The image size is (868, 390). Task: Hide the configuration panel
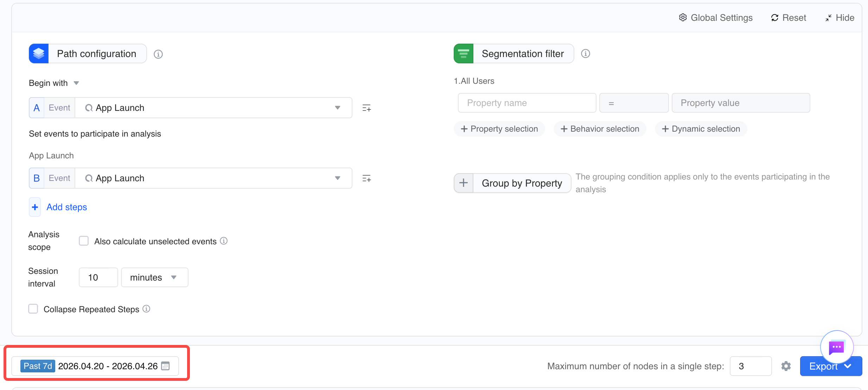(x=840, y=18)
